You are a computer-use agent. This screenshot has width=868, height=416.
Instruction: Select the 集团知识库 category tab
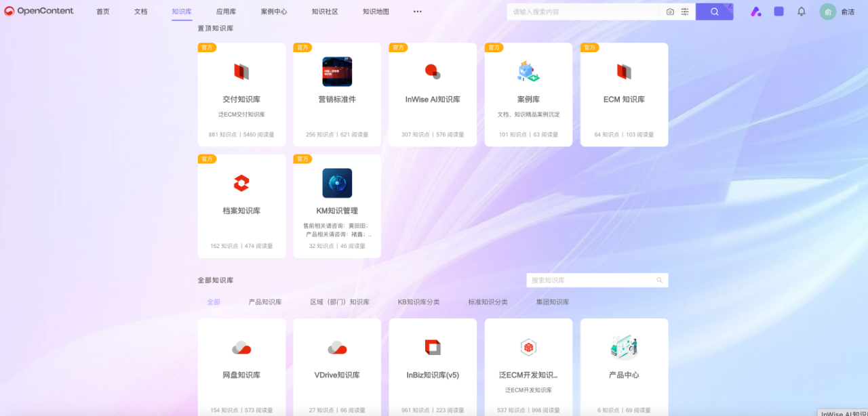tap(553, 302)
